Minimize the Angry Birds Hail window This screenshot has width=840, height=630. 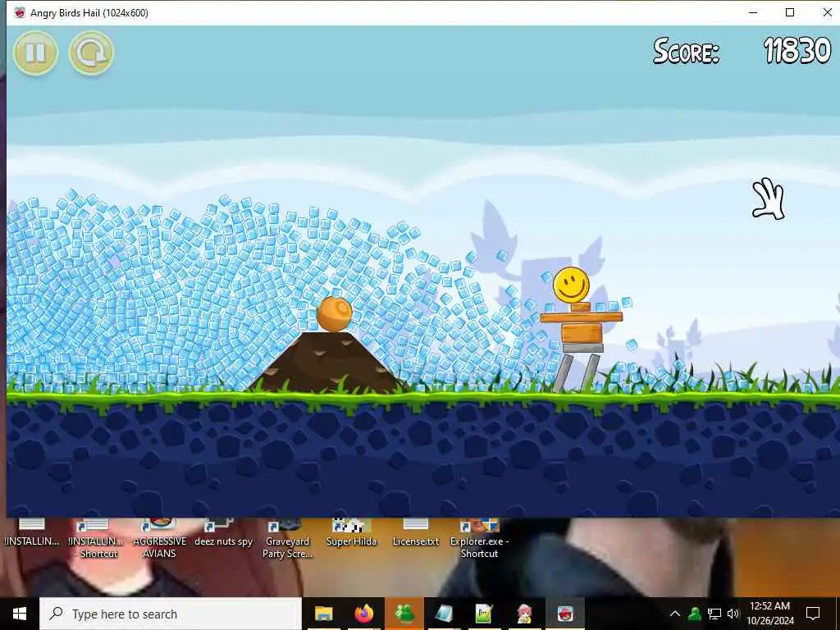pyautogui.click(x=753, y=12)
